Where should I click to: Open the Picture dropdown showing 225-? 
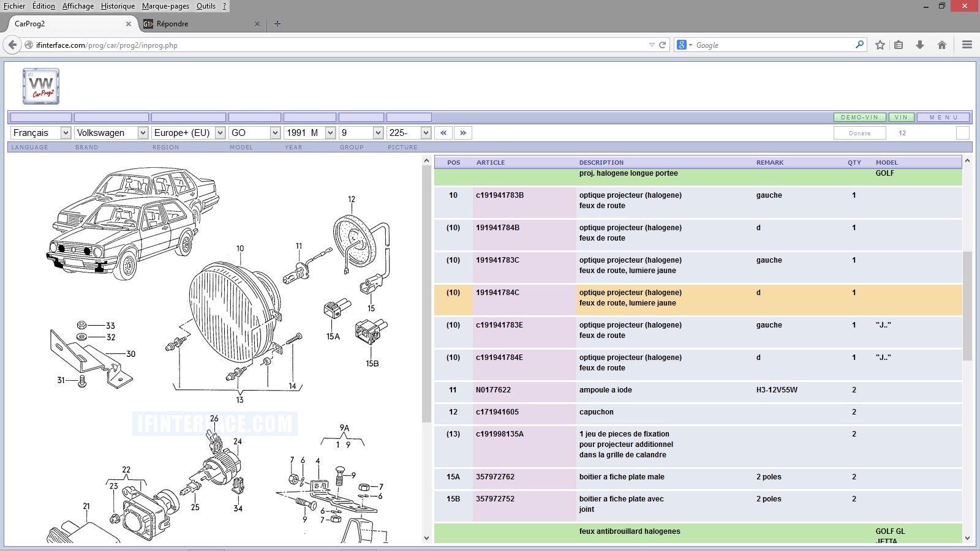(x=409, y=133)
